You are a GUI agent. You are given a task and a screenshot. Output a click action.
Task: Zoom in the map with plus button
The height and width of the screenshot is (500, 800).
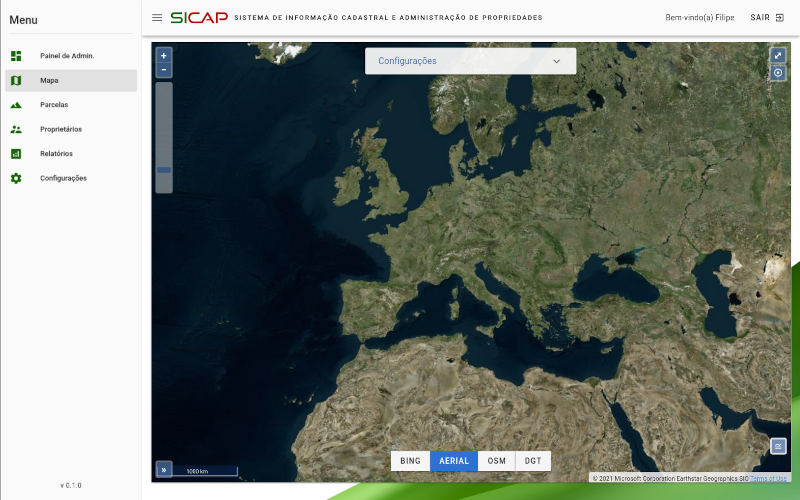[x=164, y=55]
